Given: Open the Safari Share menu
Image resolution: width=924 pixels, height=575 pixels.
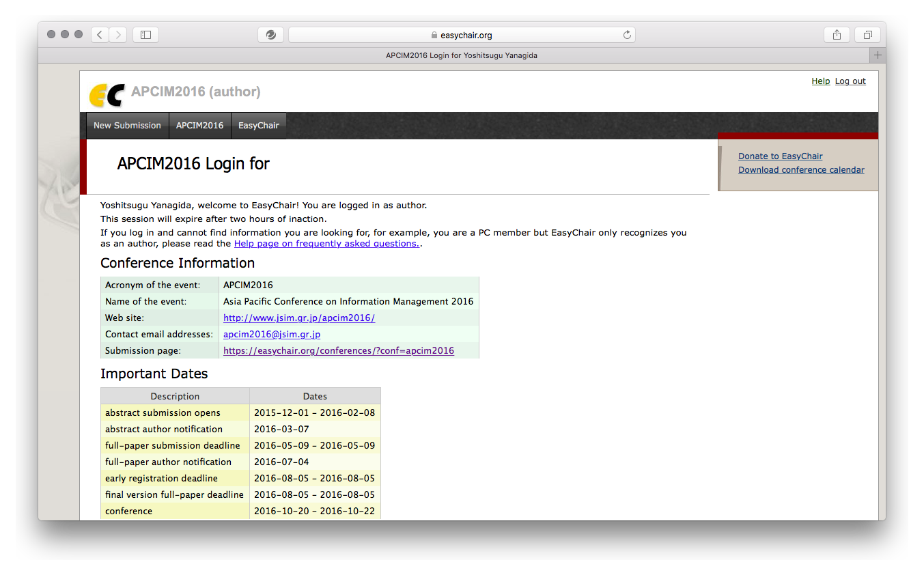Looking at the screenshot, I should click(x=837, y=35).
